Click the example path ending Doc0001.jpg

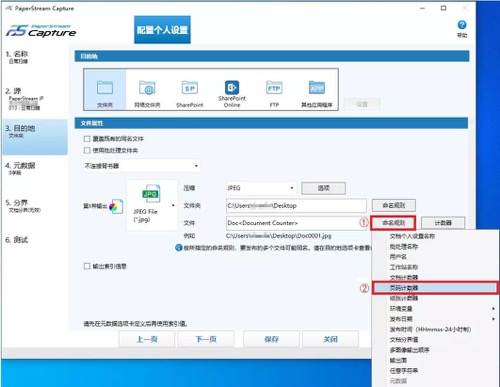(x=279, y=236)
